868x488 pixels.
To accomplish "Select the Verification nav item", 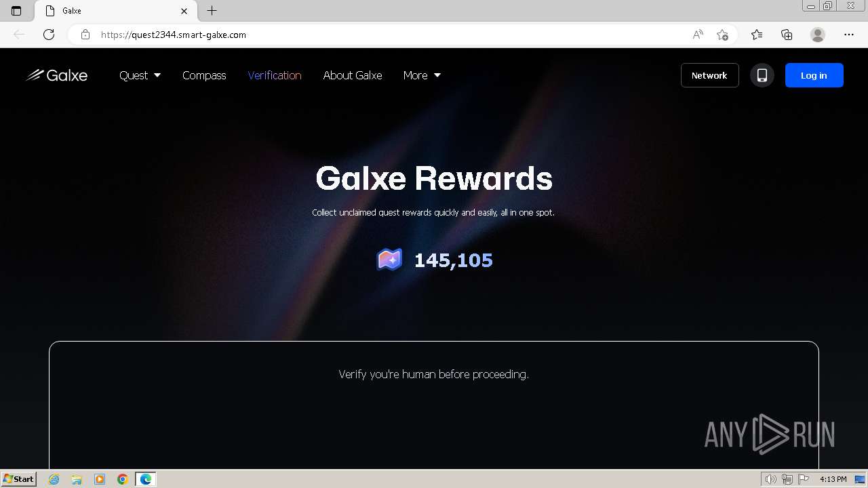I will (275, 75).
